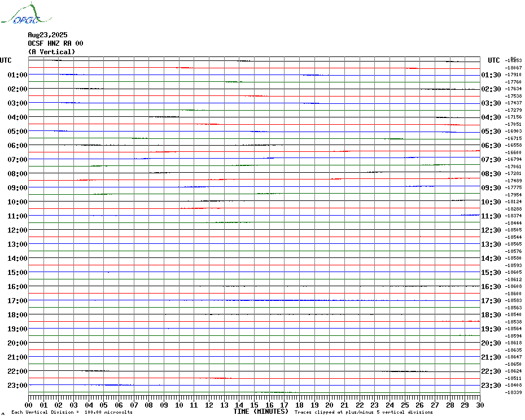525x420 pixels.
Task: Click minute tick label 13 on time axis
Action: click(224, 405)
